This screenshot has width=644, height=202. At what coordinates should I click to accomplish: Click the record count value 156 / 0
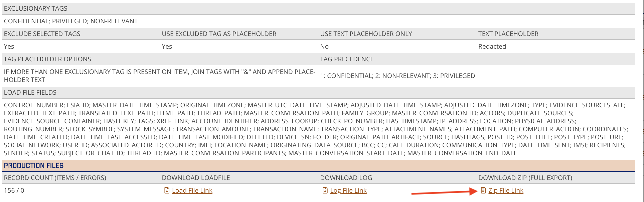pyautogui.click(x=14, y=190)
